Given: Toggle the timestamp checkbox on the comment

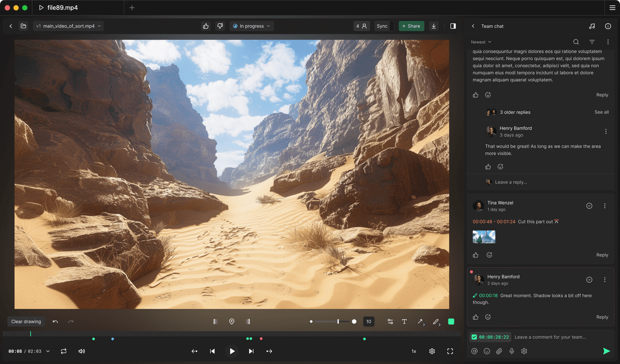Looking at the screenshot, I should (474, 337).
